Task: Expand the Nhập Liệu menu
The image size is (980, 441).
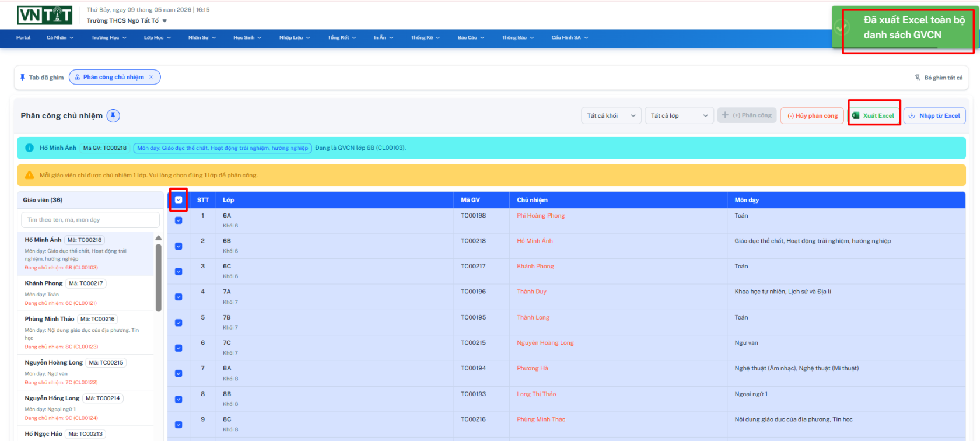Action: [x=295, y=37]
